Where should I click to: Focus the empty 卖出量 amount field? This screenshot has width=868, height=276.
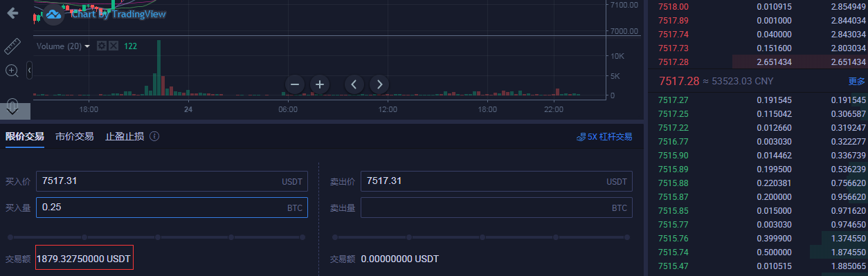click(x=496, y=208)
